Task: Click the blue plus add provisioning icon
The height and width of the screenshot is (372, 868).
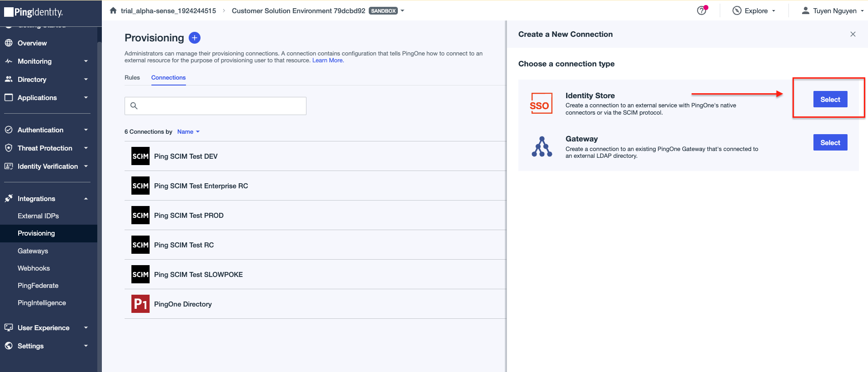Action: pos(195,38)
